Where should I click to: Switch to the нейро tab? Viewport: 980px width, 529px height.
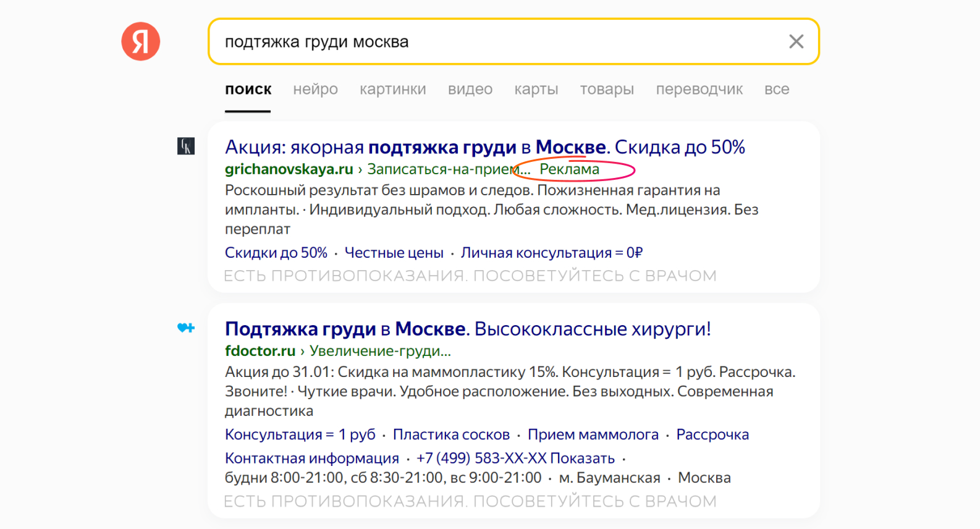(x=315, y=90)
